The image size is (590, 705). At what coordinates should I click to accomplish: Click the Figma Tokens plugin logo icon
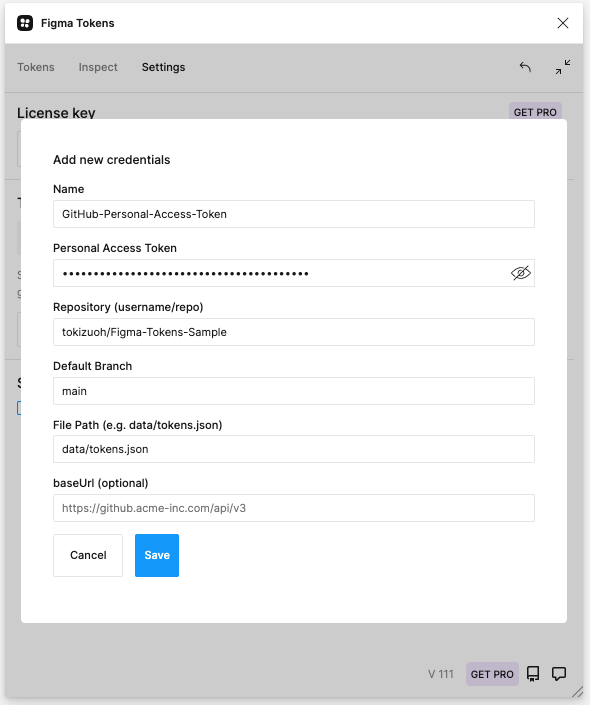(25, 23)
